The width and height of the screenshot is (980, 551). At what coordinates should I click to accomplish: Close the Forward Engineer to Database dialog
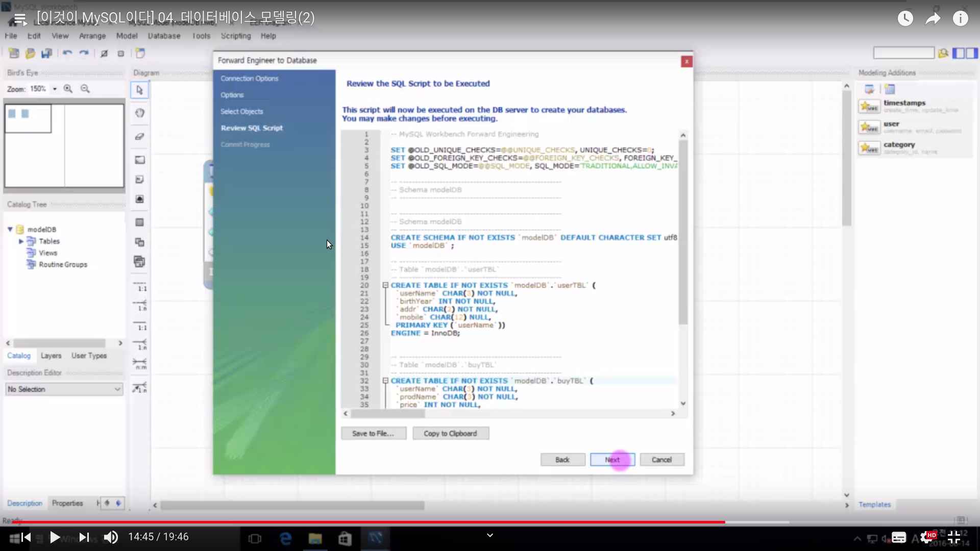tap(687, 61)
